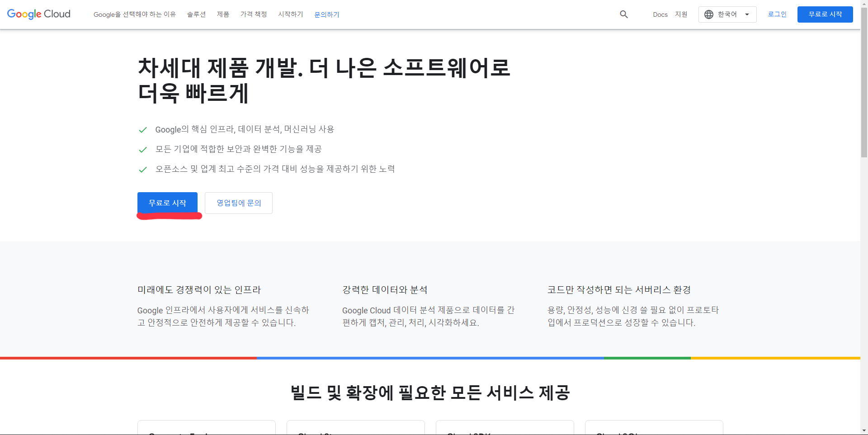Click the Google Cloud logo

pyautogui.click(x=39, y=14)
